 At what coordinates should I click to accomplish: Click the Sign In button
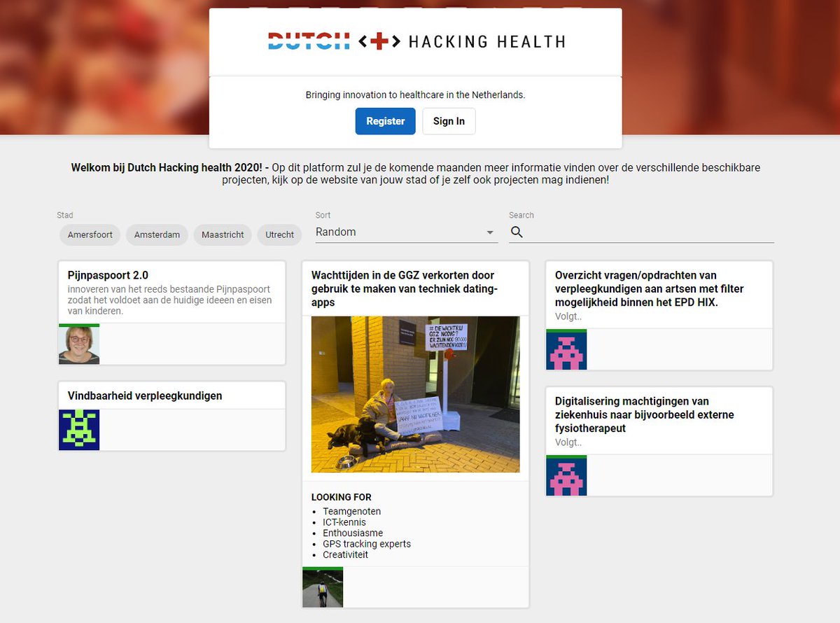tap(449, 121)
